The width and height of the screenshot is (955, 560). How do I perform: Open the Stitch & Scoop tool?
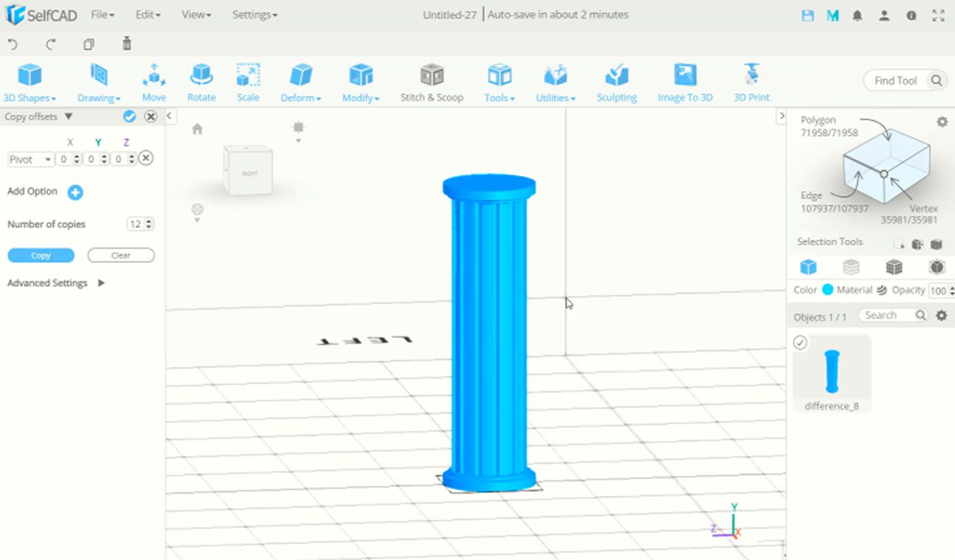431,81
